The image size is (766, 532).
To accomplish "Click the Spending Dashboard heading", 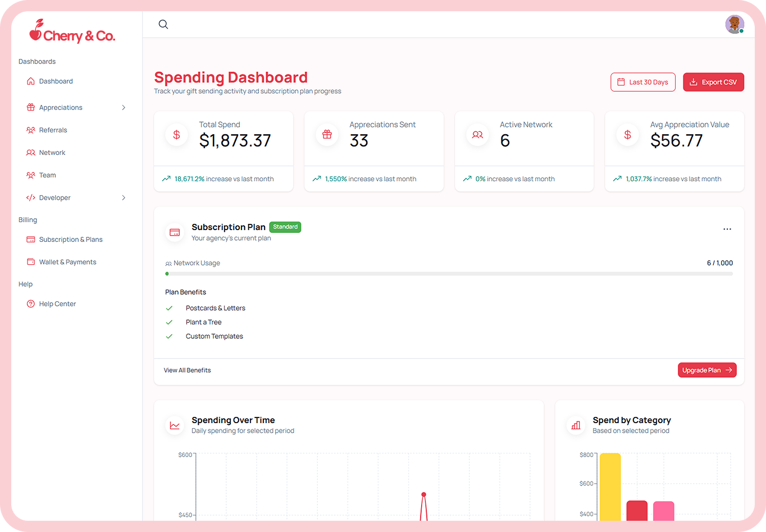I will (x=231, y=77).
